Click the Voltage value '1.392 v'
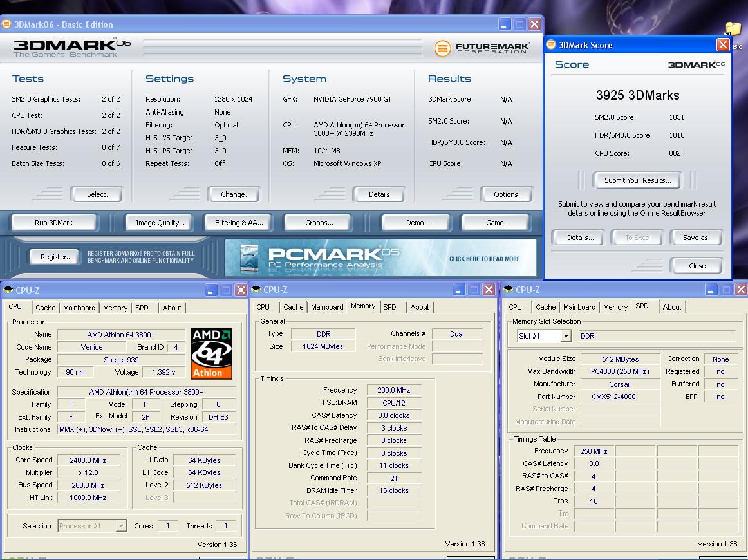The image size is (748, 560). pos(164,372)
